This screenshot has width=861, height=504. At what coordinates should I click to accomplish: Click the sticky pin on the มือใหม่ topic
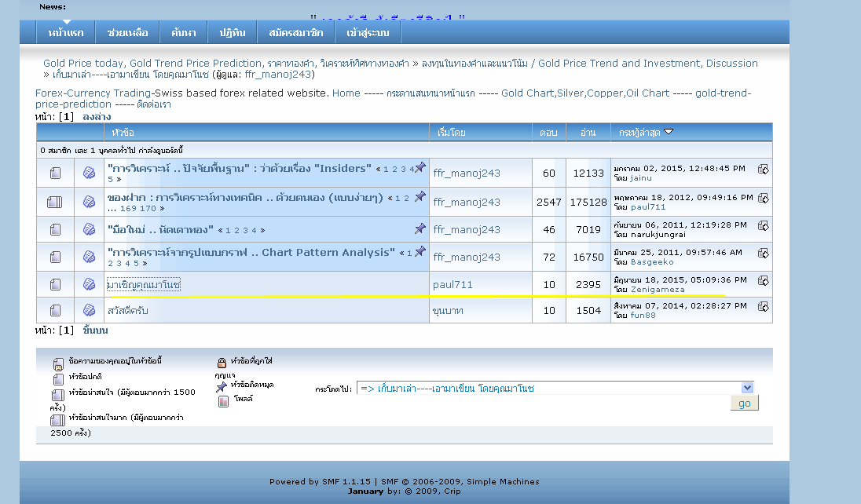(420, 228)
